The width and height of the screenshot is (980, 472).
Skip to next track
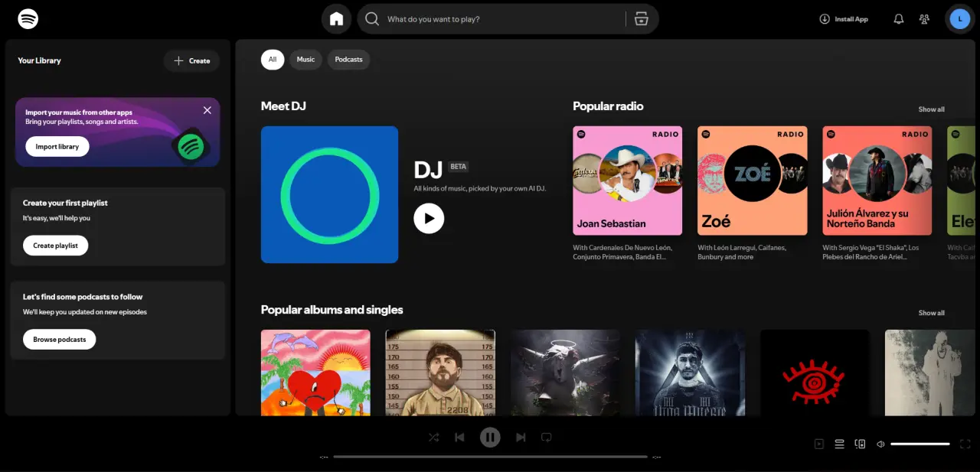point(521,438)
